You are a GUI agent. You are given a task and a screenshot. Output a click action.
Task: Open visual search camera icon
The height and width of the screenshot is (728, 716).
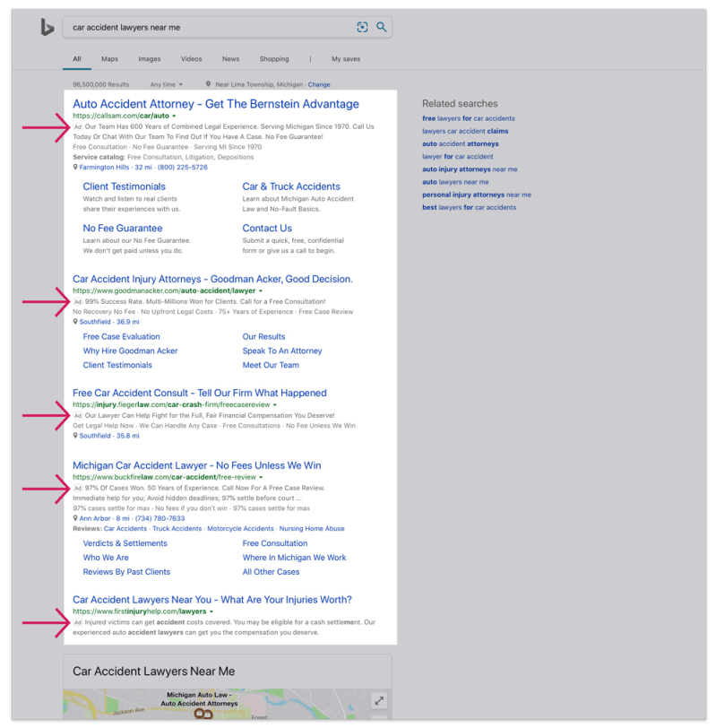pos(362,27)
